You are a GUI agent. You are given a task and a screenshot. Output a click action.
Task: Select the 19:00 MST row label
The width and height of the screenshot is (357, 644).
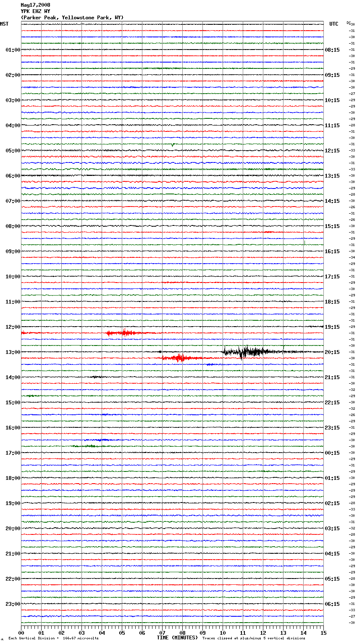[13, 503]
